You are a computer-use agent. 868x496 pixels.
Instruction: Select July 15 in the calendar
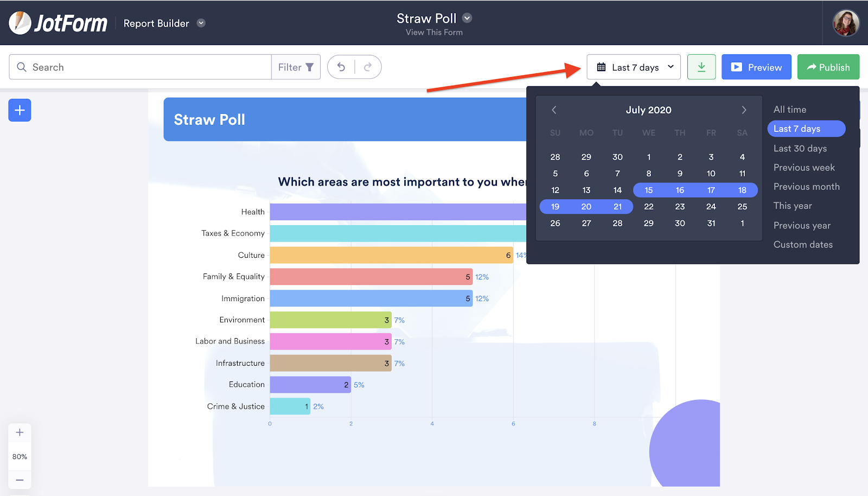click(x=649, y=190)
